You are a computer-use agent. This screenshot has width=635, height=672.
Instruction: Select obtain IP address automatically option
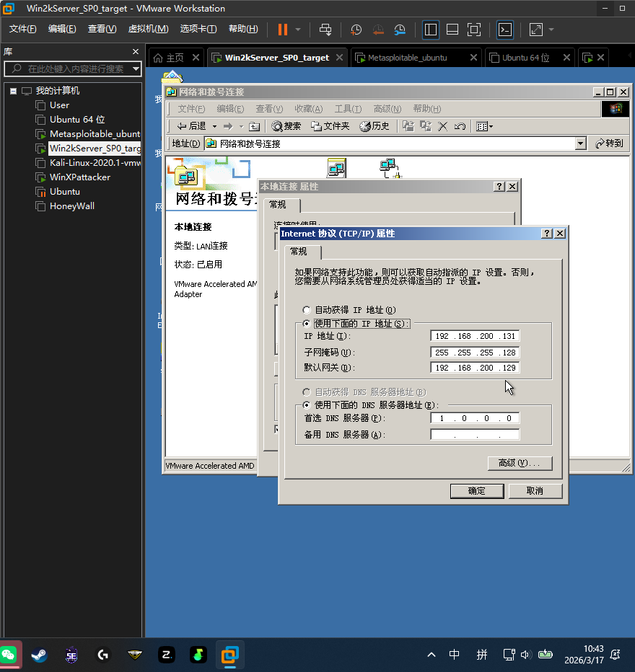[x=306, y=310]
